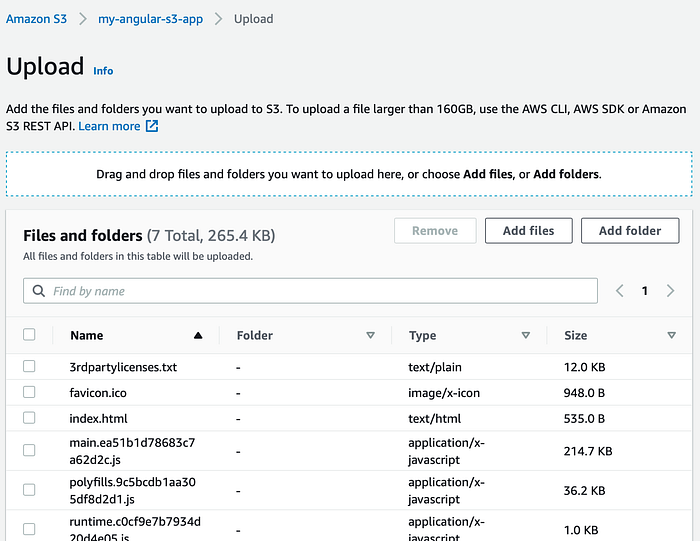Click the Name column header
The width and height of the screenshot is (700, 541).
(x=87, y=336)
